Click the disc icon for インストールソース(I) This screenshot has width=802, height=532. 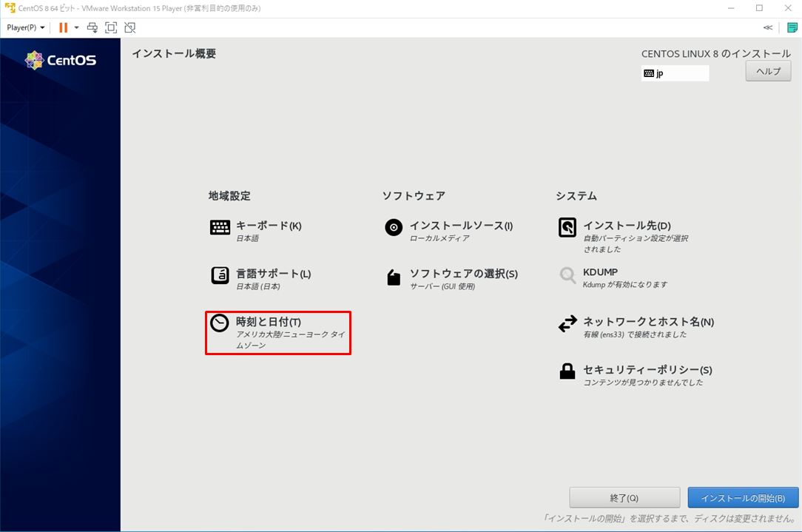(394, 227)
